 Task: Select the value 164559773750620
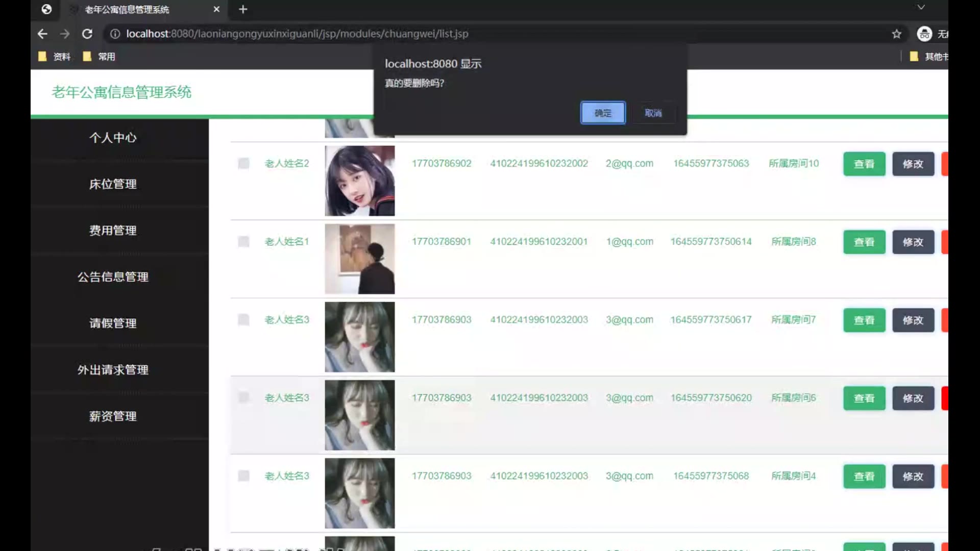point(711,397)
